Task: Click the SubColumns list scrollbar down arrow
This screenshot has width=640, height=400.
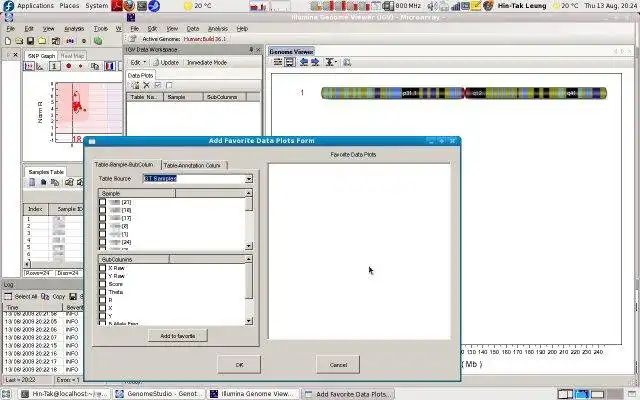Action: coord(249,322)
